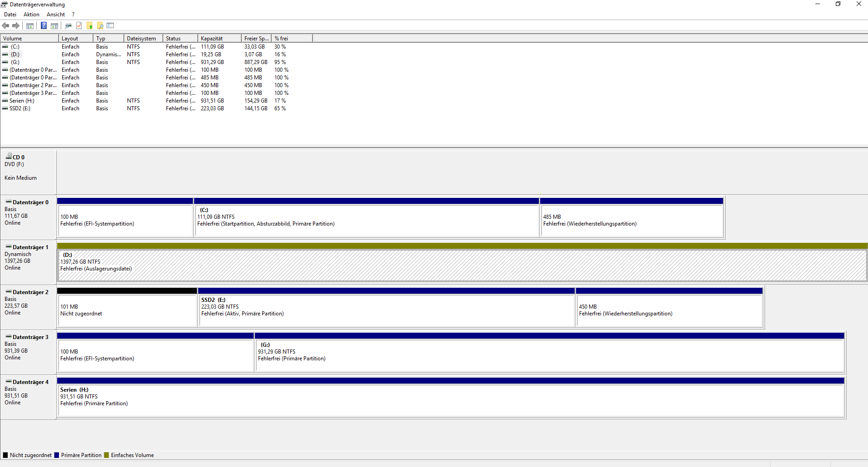Screen dimensions: 868x467
Task: Click the blue Primäre Partition legend swatch
Action: [57, 455]
